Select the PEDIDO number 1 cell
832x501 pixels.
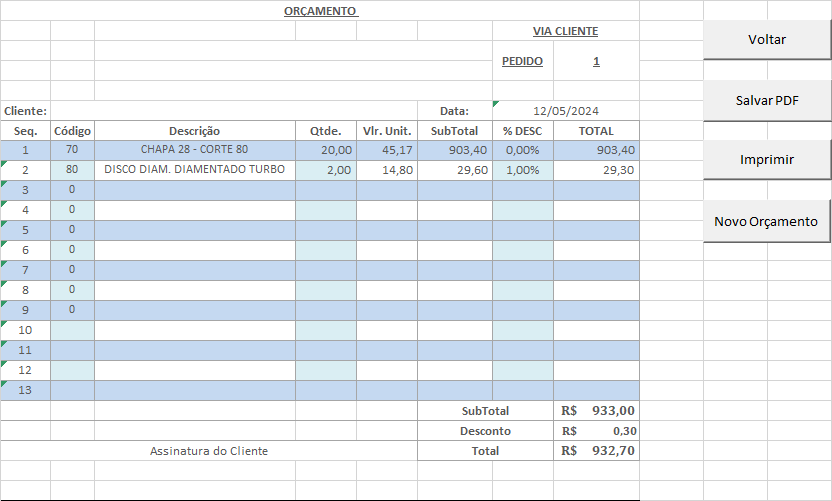(596, 61)
